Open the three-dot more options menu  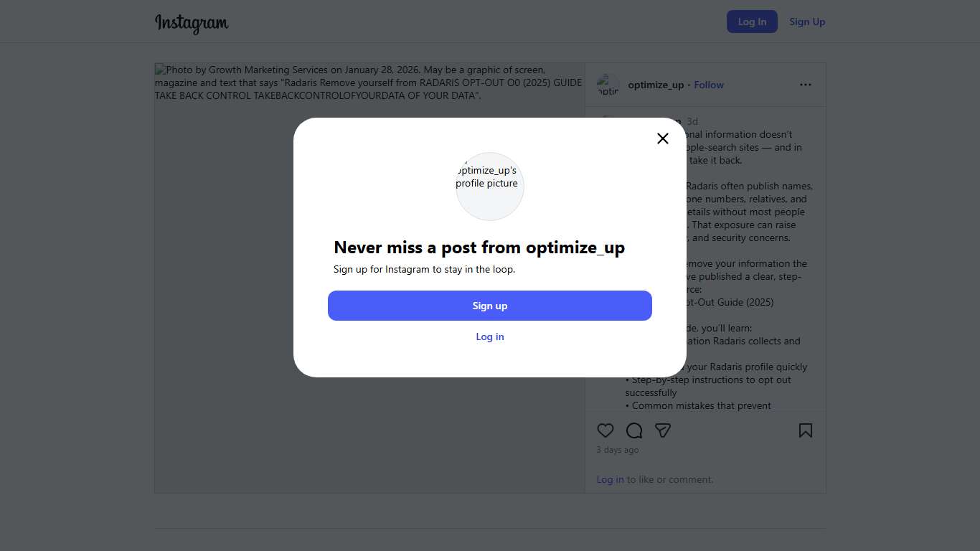[806, 85]
